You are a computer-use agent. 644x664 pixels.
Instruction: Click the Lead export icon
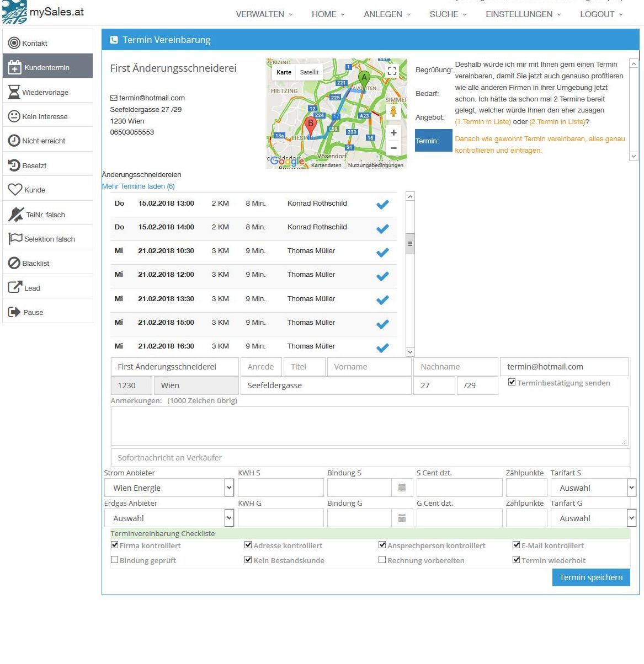14,287
